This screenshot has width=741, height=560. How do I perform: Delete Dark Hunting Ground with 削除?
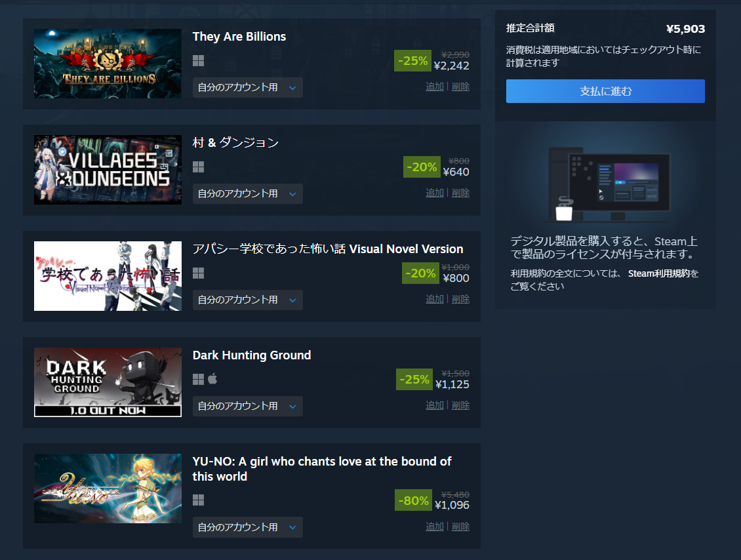point(460,405)
